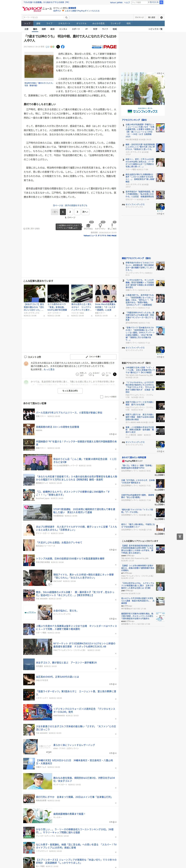Click the なるほど reaction on first comment
Image resolution: width=186 pixels, height=868 pixels.
(94, 374)
